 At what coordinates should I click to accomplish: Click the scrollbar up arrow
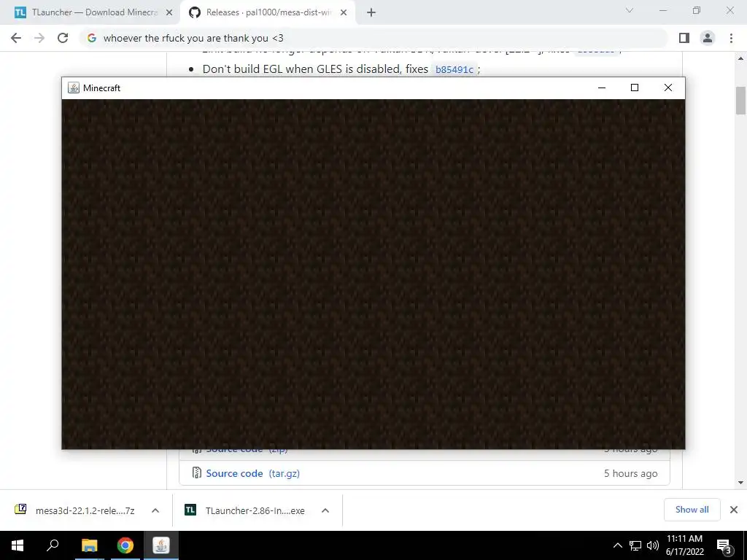coord(740,58)
